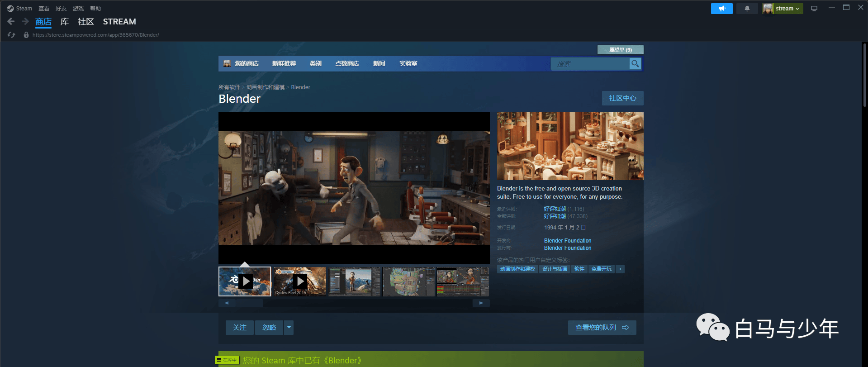Add another tag with plus button
This screenshot has width=868, height=367.
tap(620, 269)
